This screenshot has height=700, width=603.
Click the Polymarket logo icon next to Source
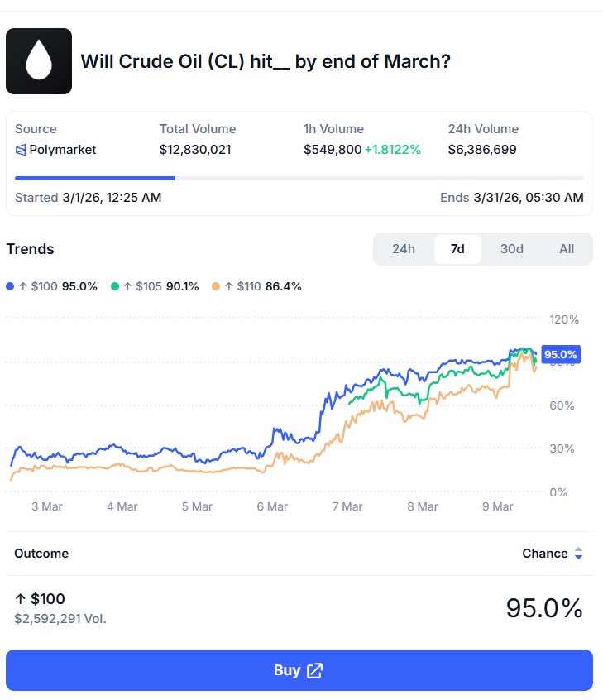click(19, 150)
